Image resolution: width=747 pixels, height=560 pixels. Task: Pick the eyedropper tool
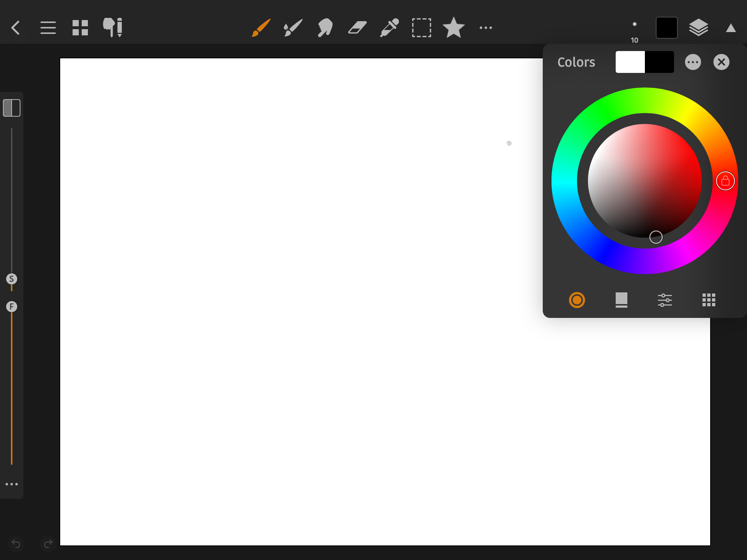click(x=389, y=28)
